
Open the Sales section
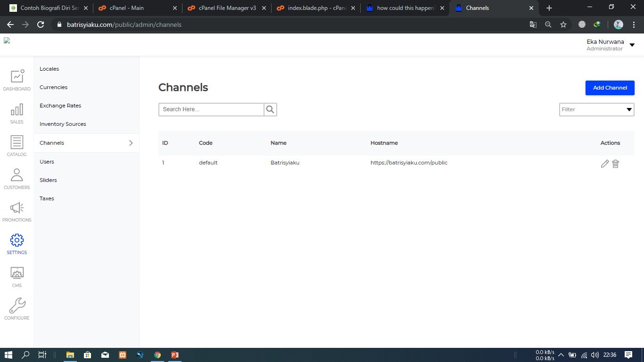(x=17, y=114)
